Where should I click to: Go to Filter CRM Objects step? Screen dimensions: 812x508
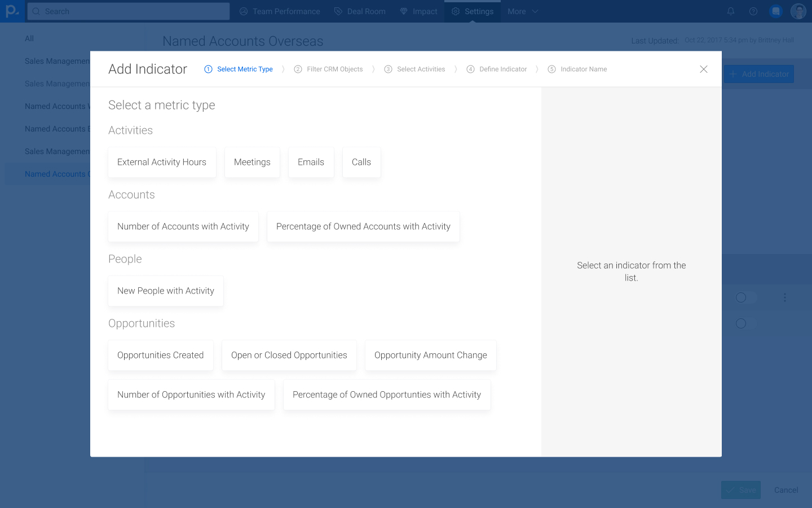pyautogui.click(x=329, y=69)
